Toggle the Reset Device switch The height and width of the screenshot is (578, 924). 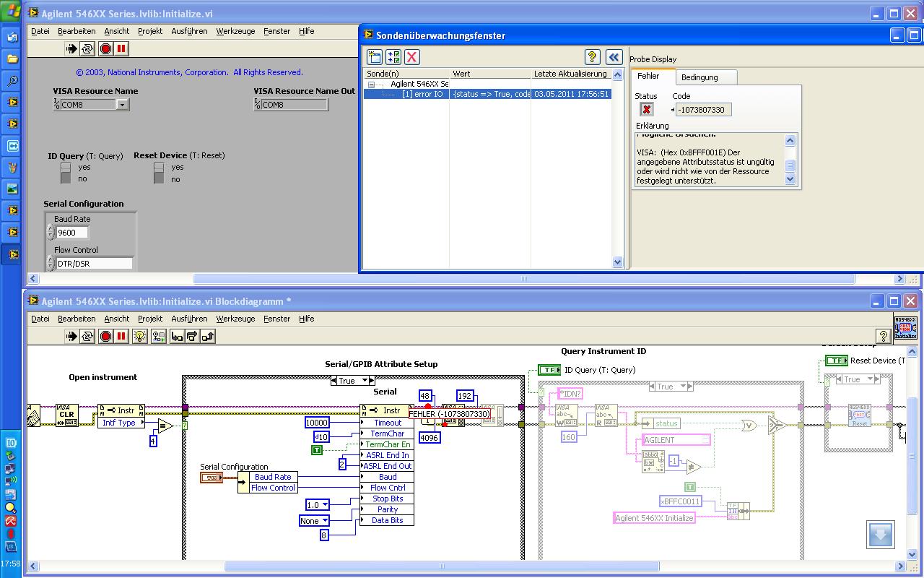pyautogui.click(x=159, y=173)
